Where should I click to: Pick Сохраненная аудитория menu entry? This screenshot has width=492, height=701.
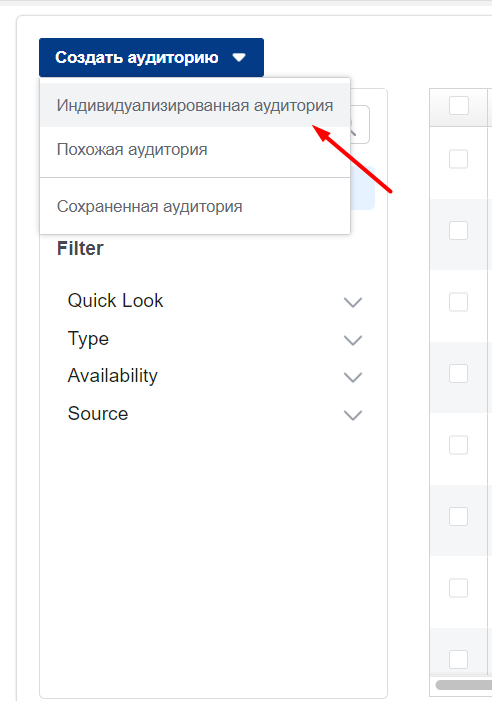[x=195, y=207]
